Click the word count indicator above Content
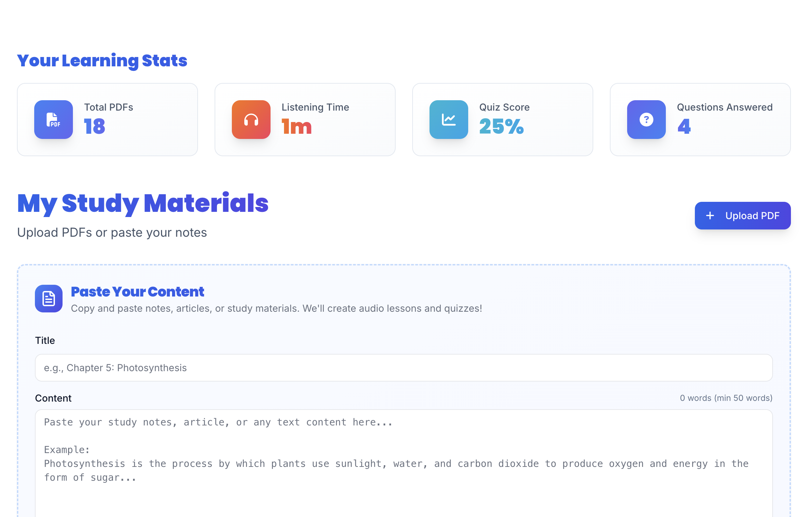The height and width of the screenshot is (517, 812). (726, 398)
